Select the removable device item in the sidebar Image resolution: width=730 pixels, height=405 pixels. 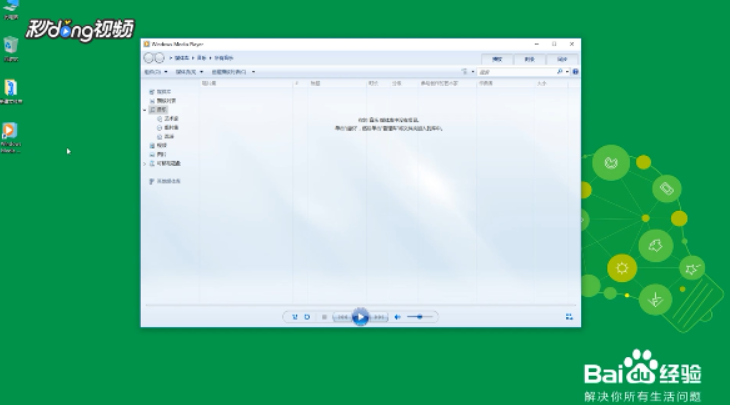click(x=165, y=163)
